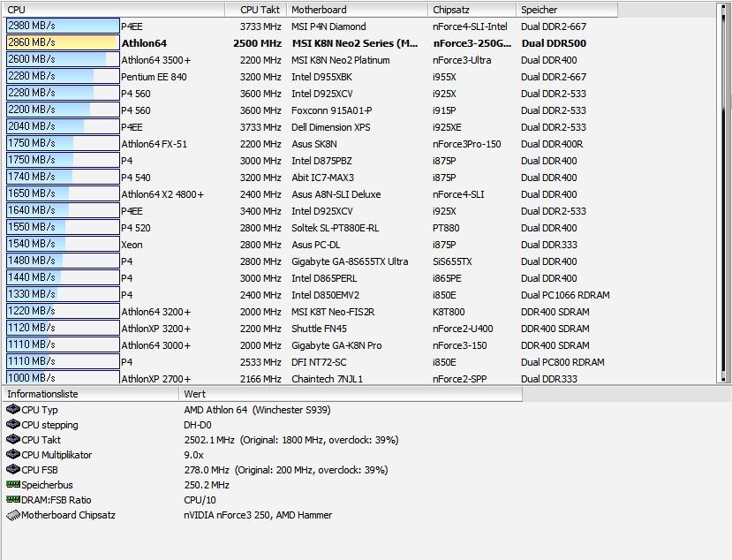Click the Speicher column header
This screenshot has width=732, height=560.
tap(539, 10)
